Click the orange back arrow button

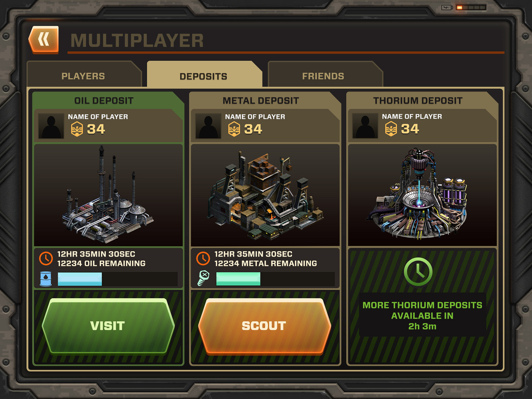pyautogui.click(x=44, y=39)
